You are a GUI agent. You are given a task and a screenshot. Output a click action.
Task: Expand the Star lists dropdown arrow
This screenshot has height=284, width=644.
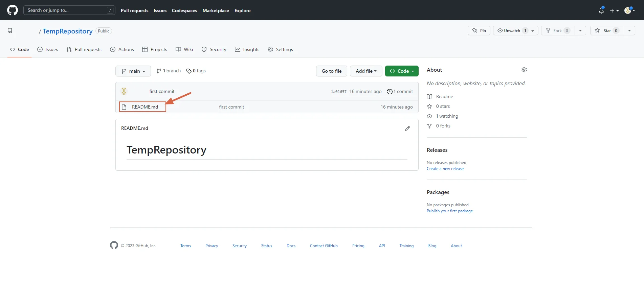point(629,30)
